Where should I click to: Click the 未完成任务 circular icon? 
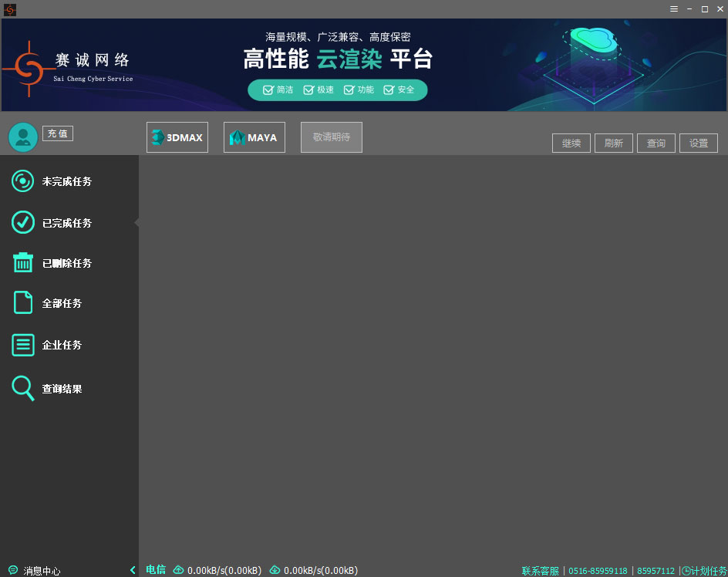[23, 181]
